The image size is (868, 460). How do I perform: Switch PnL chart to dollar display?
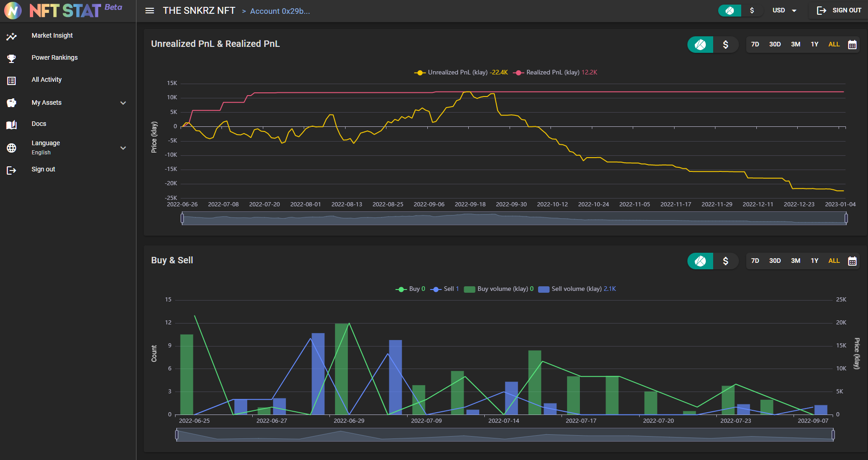pyautogui.click(x=726, y=45)
